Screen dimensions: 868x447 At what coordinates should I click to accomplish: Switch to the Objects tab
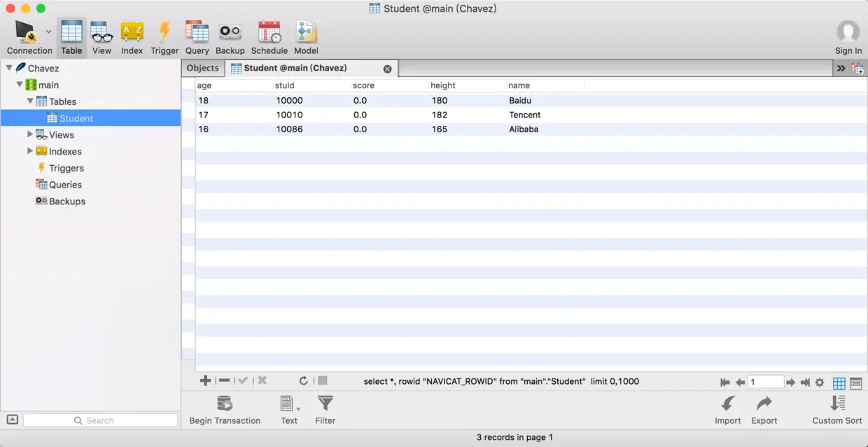pyautogui.click(x=202, y=68)
